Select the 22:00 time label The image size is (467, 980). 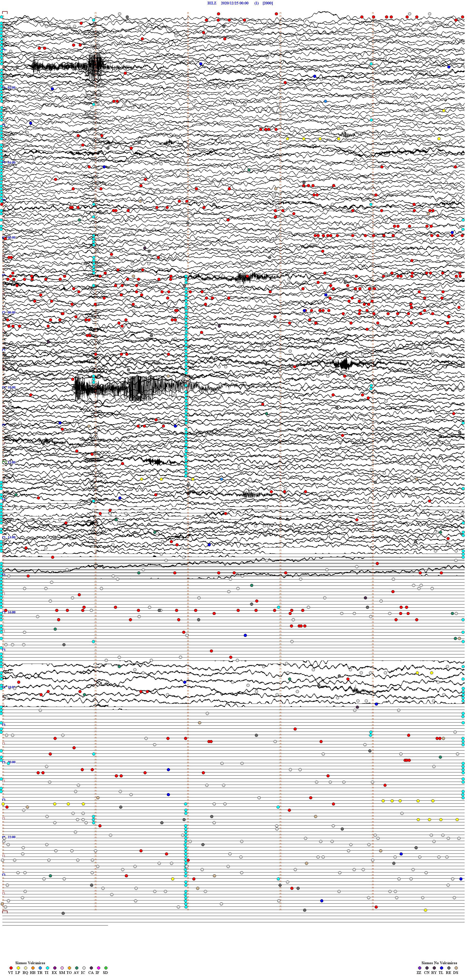pyautogui.click(x=12, y=837)
